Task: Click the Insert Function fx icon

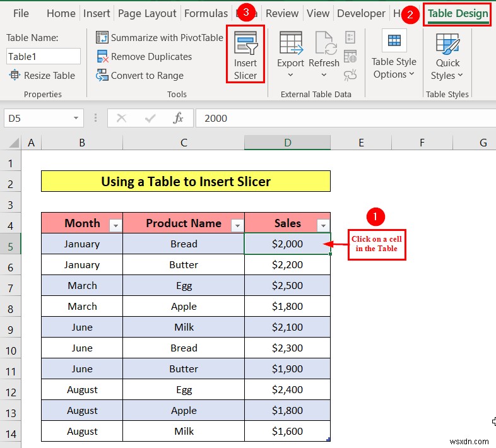Action: [178, 119]
